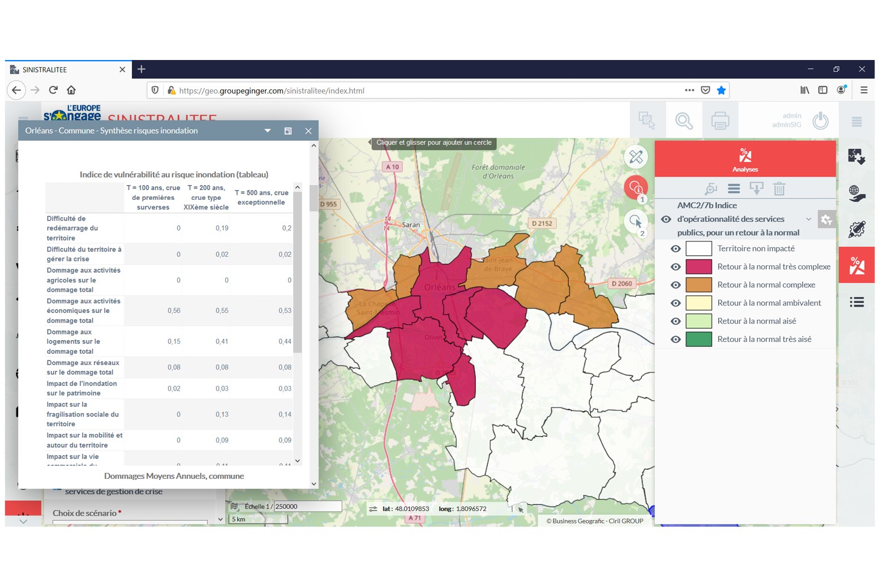Open the Firefox application menu

(864, 90)
